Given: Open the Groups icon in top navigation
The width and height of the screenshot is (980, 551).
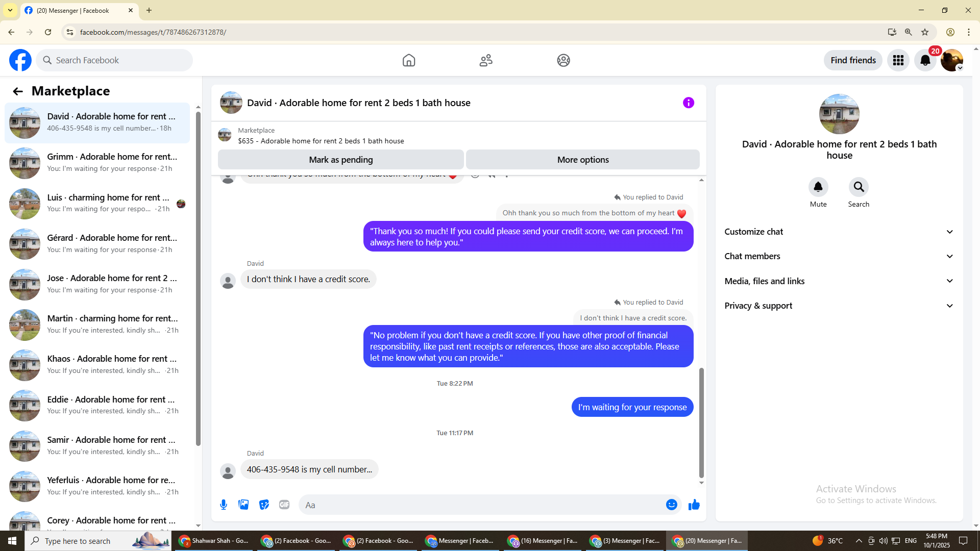Looking at the screenshot, I should 563,60.
